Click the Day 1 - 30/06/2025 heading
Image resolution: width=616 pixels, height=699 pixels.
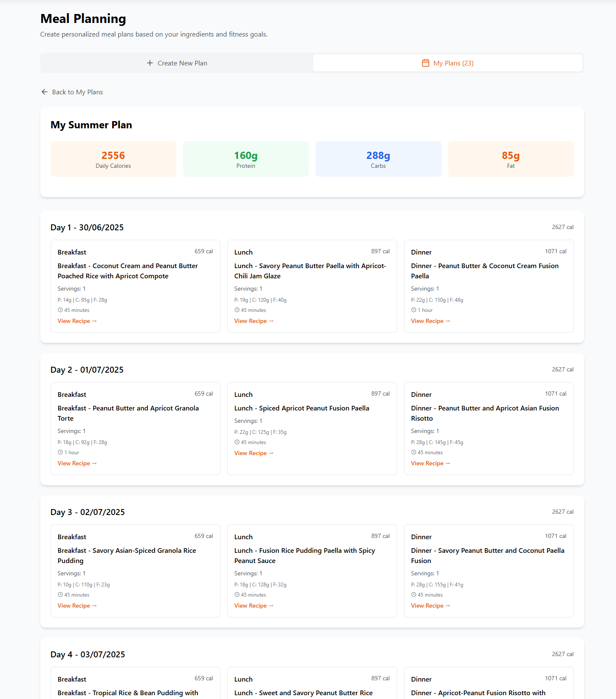(x=87, y=227)
